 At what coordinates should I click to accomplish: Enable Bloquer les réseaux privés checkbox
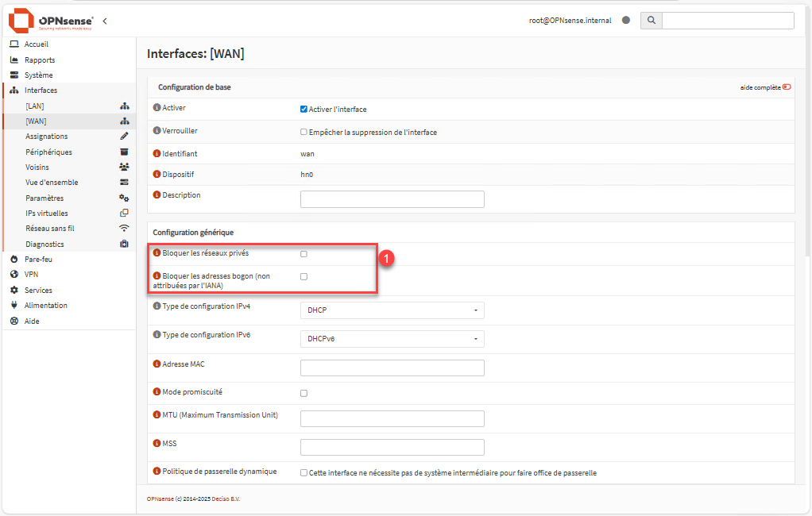pos(304,254)
